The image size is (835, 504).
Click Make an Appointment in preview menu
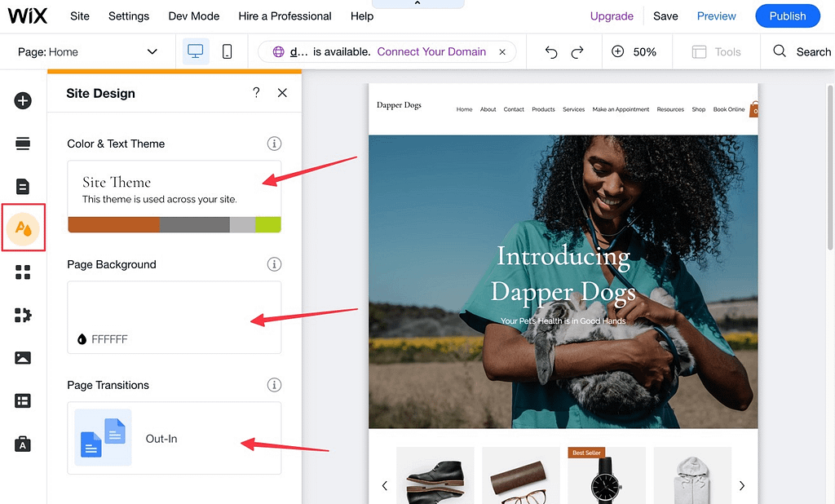coord(621,109)
